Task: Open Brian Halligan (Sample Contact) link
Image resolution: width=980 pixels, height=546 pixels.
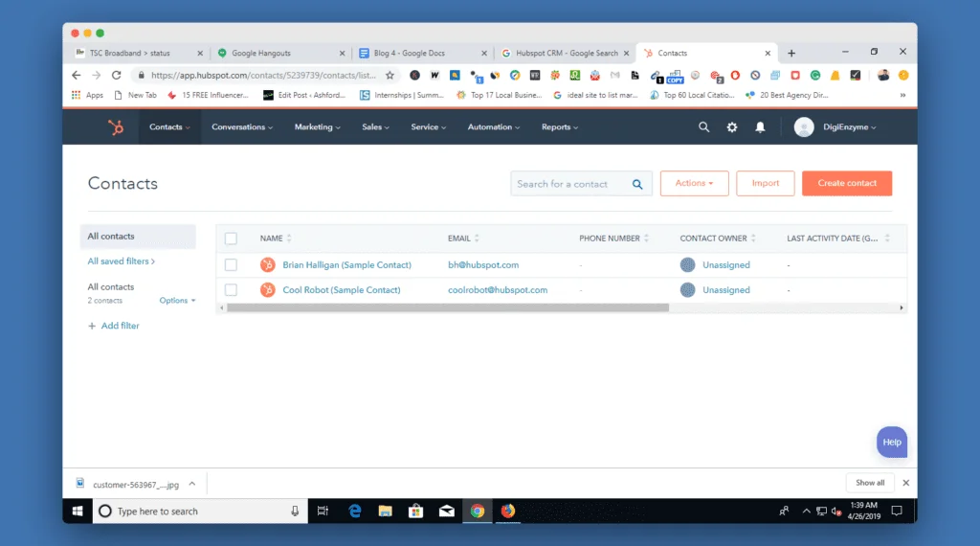Action: pyautogui.click(x=346, y=264)
